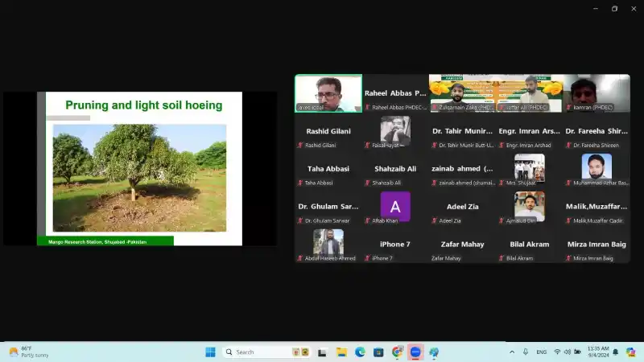Click the Zoom icon in the taskbar

pos(415,352)
